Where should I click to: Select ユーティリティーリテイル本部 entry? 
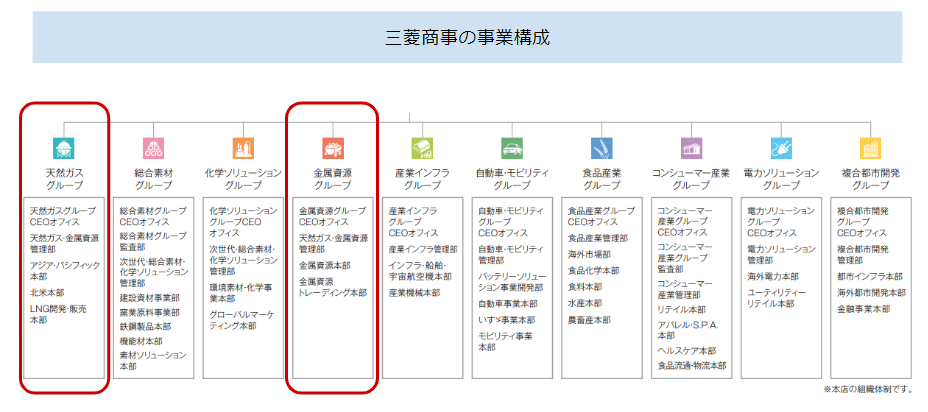pos(776,298)
